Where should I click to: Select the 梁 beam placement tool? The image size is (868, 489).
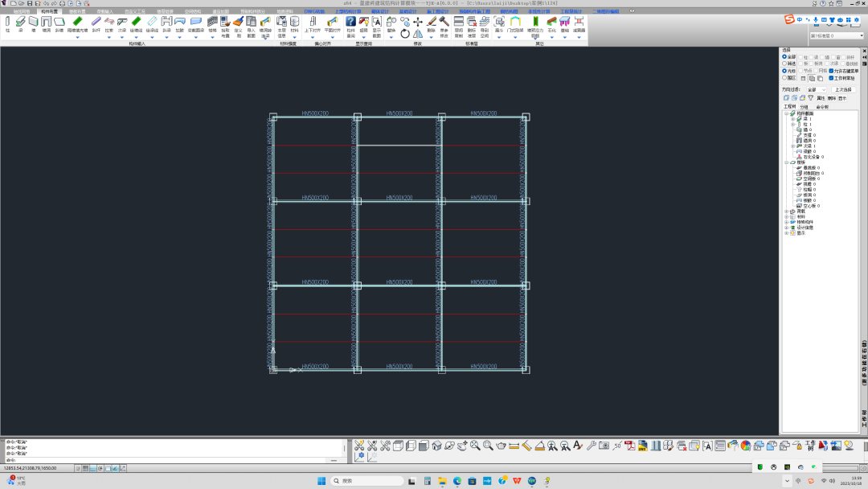tap(20, 24)
